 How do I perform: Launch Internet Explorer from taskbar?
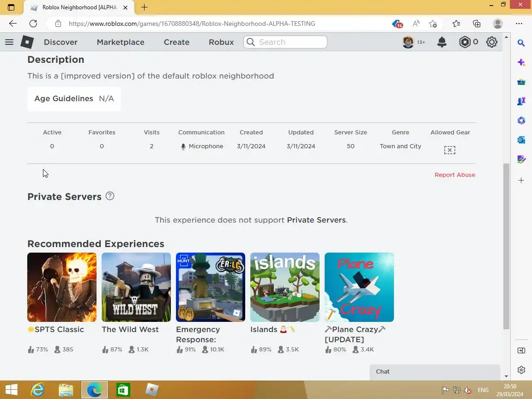click(38, 390)
